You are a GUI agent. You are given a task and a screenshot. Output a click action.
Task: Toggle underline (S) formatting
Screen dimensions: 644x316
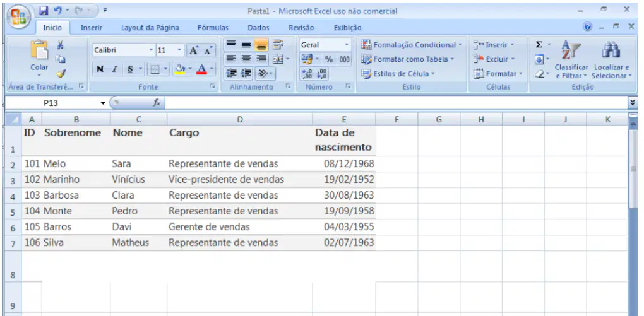tap(130, 69)
